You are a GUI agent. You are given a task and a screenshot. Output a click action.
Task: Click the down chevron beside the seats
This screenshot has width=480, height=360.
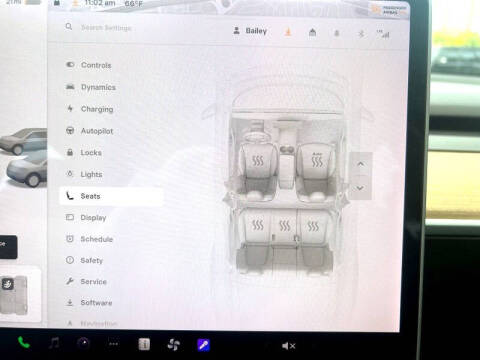point(360,188)
